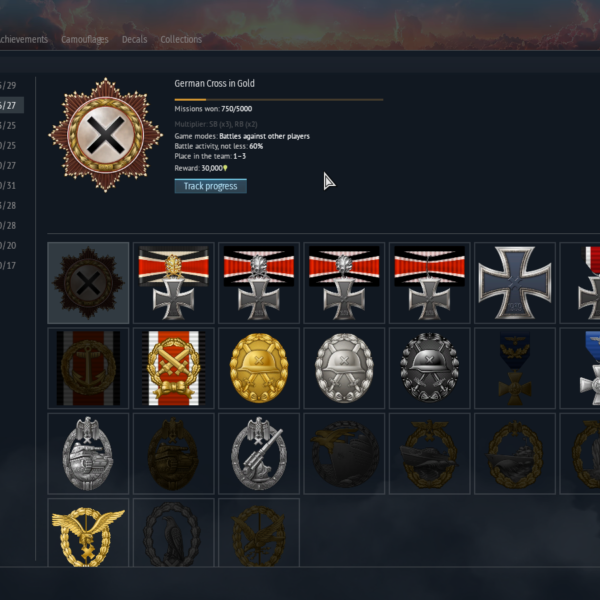Click the Missions won progress bar
This screenshot has width=600, height=600.
point(279,99)
